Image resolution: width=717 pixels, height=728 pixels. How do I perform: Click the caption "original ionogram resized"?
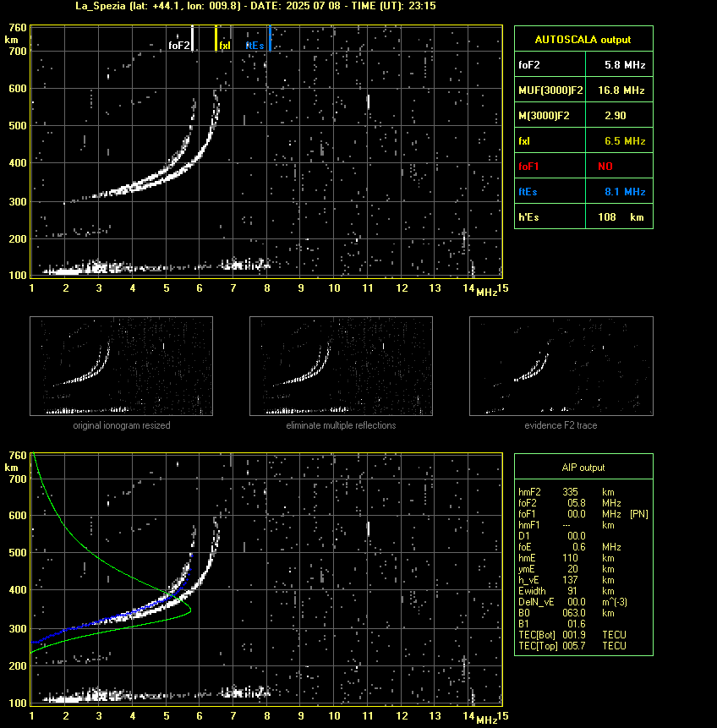click(122, 425)
